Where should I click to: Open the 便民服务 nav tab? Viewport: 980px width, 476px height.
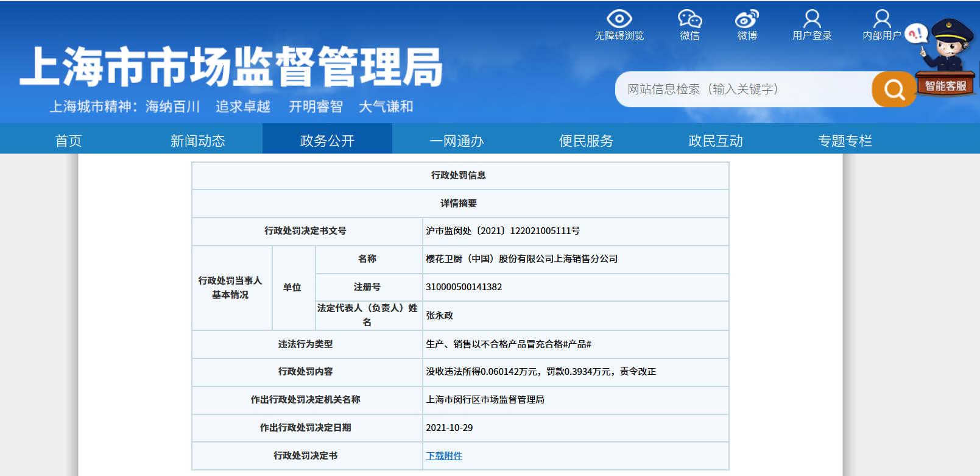click(586, 141)
